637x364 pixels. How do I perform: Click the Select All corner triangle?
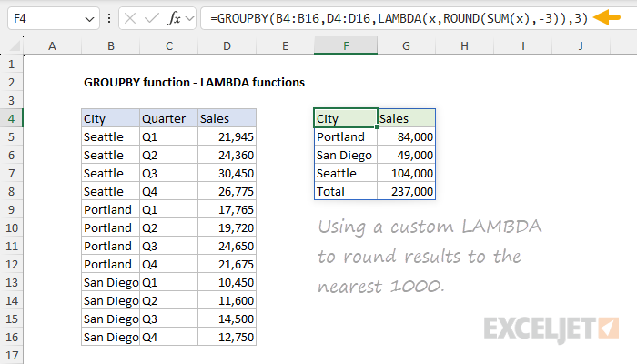pos(15,46)
